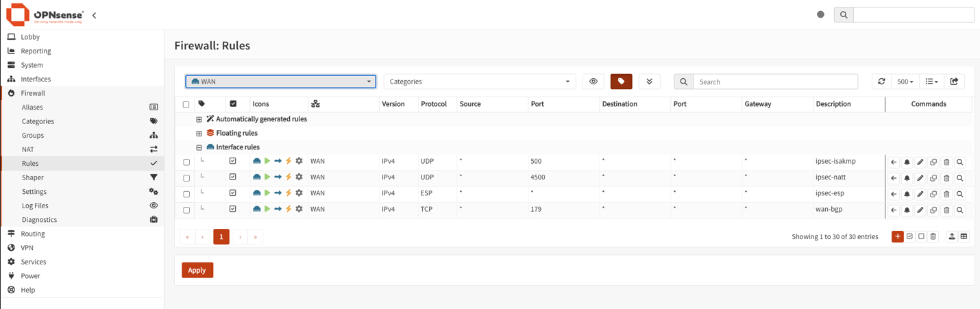Focus the top header search field
Viewport: 980px width, 309px height.
914,14
